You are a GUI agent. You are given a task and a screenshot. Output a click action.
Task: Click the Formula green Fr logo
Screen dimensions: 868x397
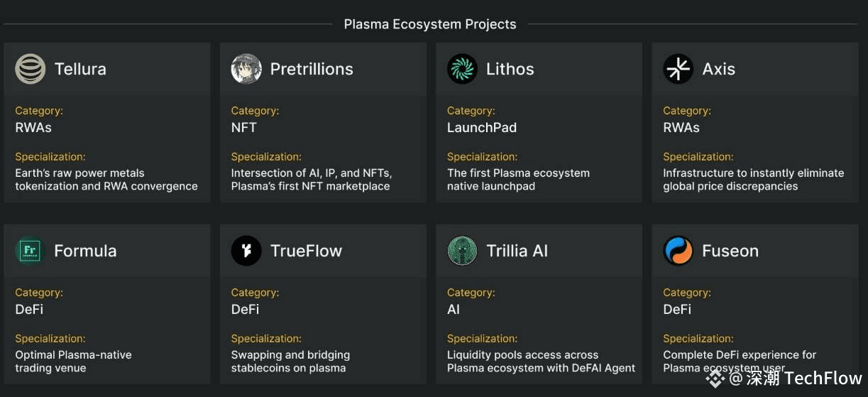(x=30, y=251)
